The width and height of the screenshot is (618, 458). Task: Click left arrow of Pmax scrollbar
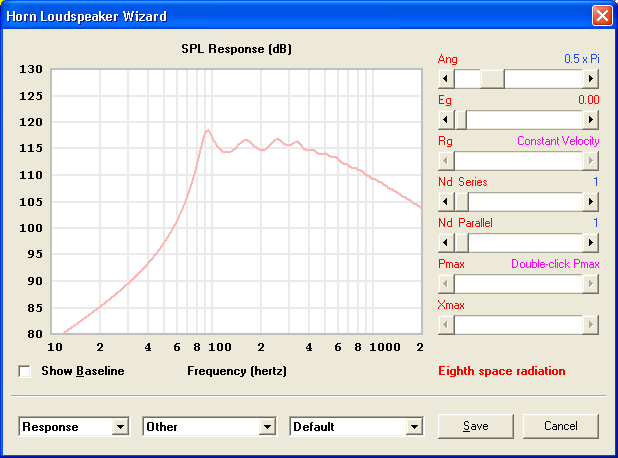446,284
